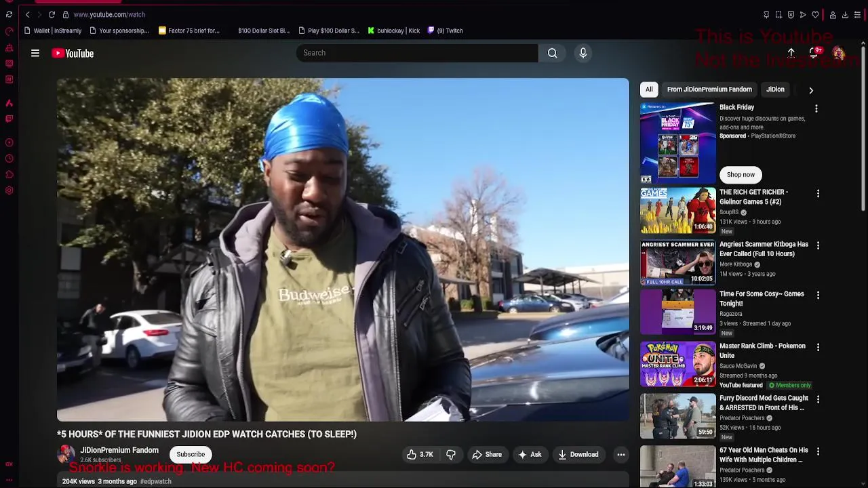This screenshot has width=868, height=488.
Task: Open (9) Twitch bookmark
Action: point(445,30)
